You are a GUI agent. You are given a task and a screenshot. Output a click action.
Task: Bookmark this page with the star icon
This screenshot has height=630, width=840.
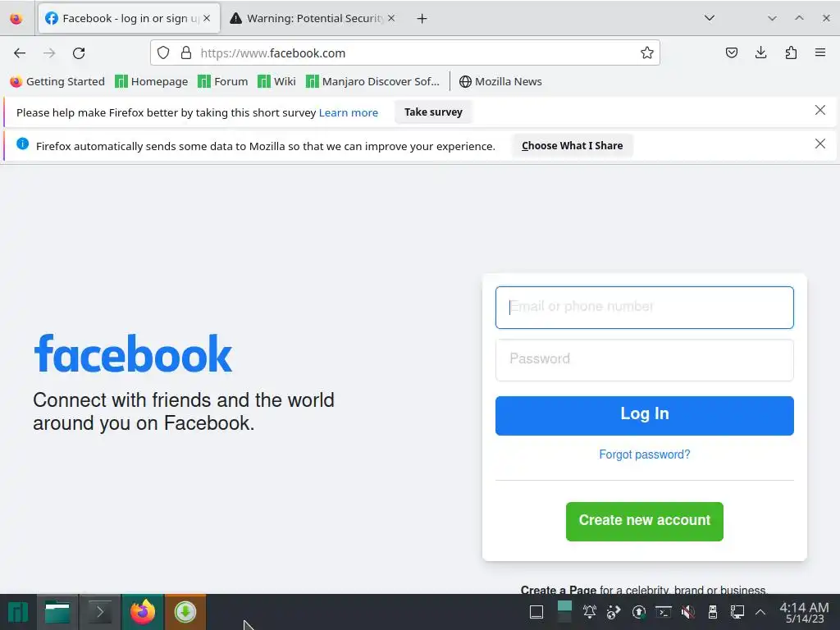(646, 52)
